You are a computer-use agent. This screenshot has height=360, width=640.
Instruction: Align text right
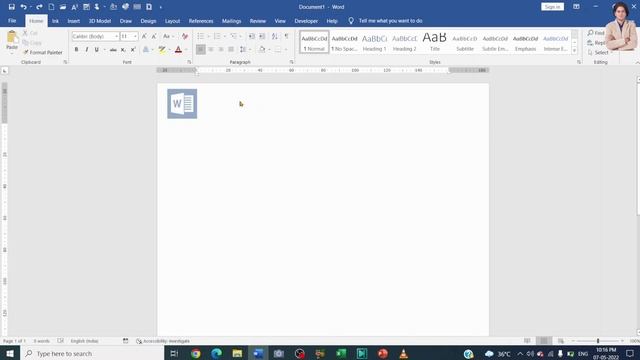(x=221, y=49)
